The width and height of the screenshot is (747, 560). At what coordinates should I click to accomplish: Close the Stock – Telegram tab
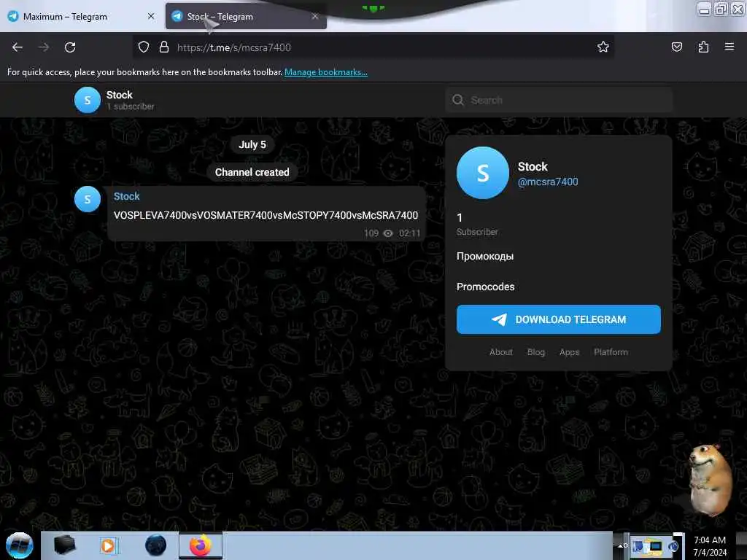pos(315,16)
